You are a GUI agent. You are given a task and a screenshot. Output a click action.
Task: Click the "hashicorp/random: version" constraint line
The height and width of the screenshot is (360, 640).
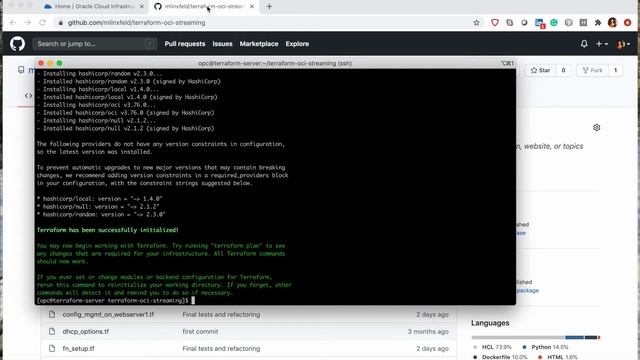[x=101, y=214]
